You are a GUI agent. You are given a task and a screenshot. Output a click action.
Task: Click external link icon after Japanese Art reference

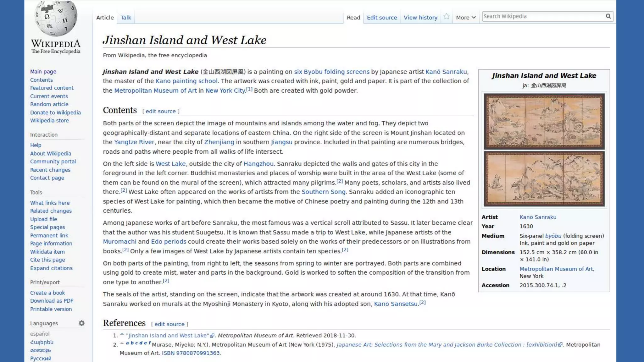click(560, 345)
